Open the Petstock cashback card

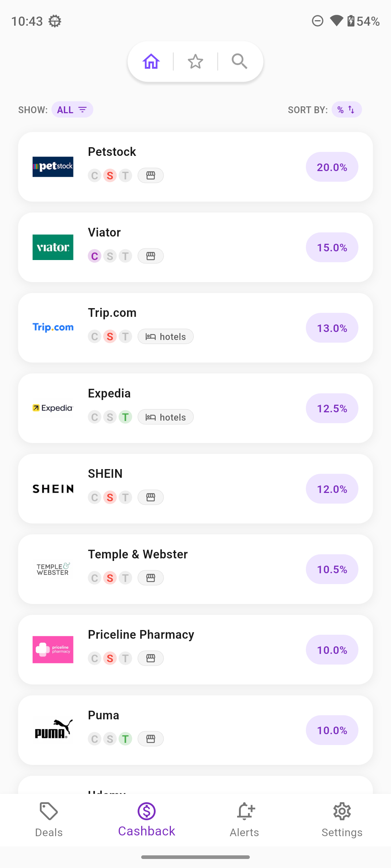(195, 167)
